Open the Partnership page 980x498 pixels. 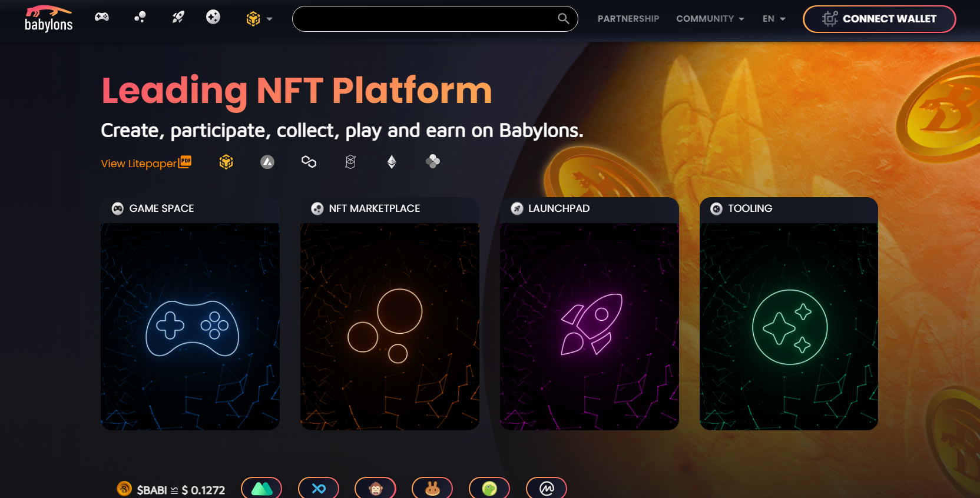[x=628, y=19]
